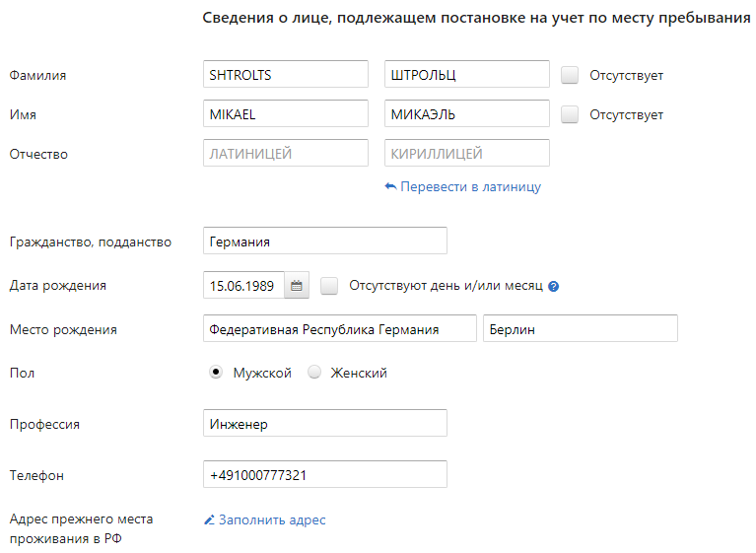Follow the Перевести в латиницу link
Viewport: 756px width, 553px height.
click(x=470, y=186)
